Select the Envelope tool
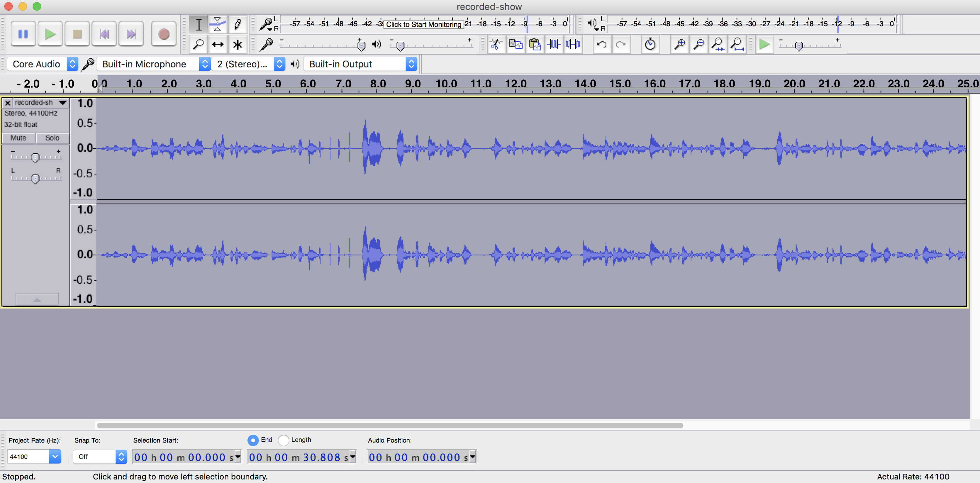 [217, 24]
